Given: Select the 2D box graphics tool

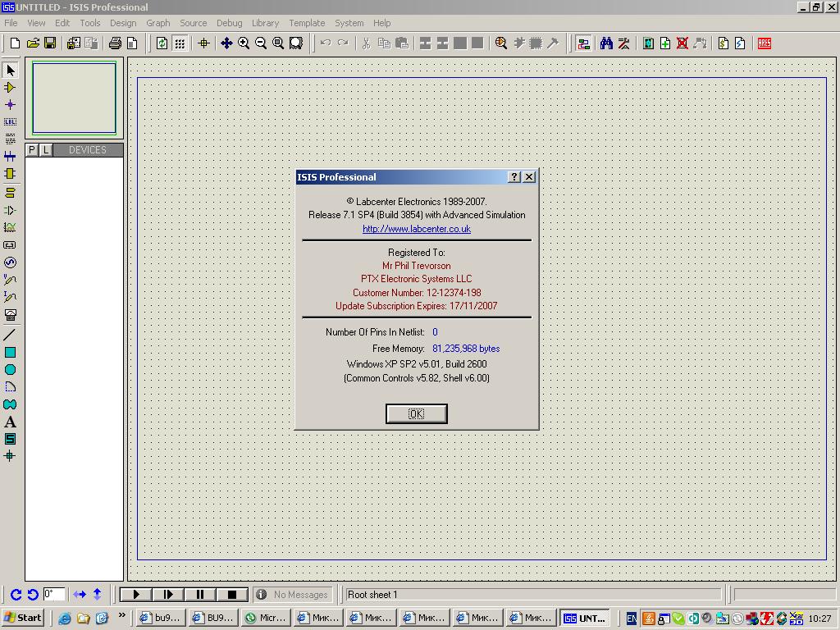Looking at the screenshot, I should 10,352.
